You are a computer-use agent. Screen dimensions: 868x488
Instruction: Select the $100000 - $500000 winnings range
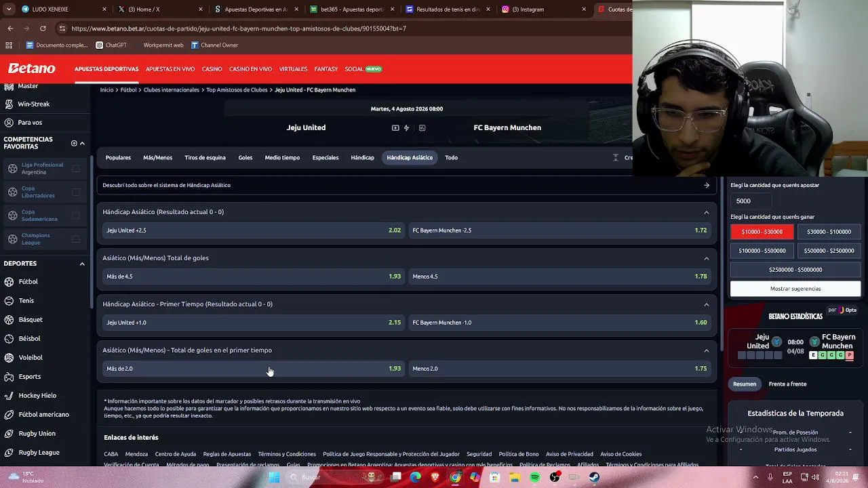pyautogui.click(x=762, y=251)
